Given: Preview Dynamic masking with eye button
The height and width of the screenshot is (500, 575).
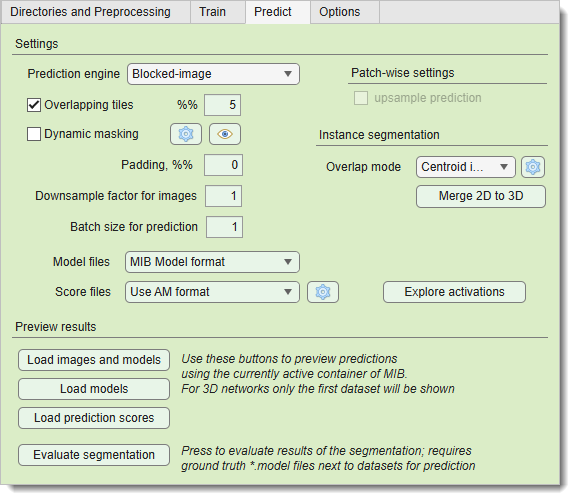Looking at the screenshot, I should tap(225, 134).
